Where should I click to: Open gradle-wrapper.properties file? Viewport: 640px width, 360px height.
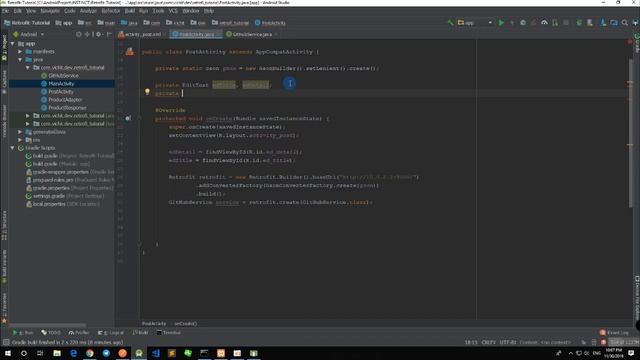click(x=60, y=172)
